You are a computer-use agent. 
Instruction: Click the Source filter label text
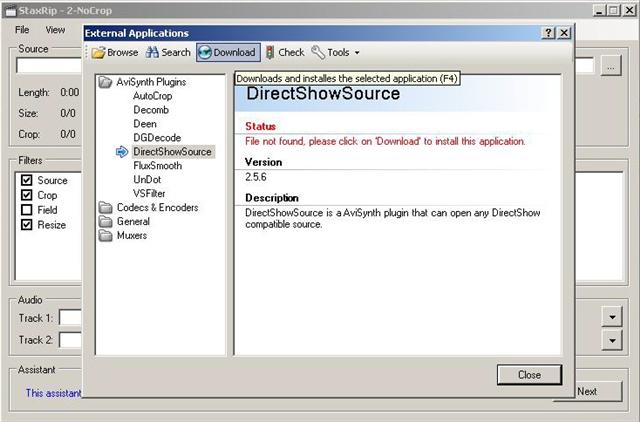[x=52, y=180]
